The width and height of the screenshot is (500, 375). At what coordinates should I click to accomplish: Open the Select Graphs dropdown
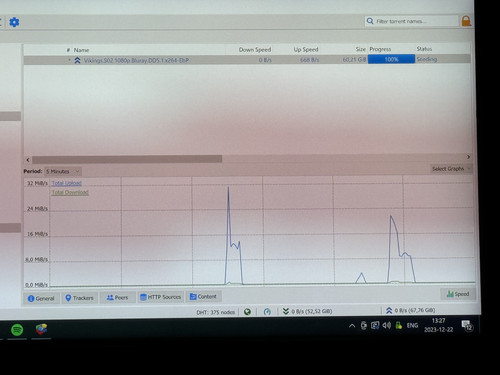(451, 169)
